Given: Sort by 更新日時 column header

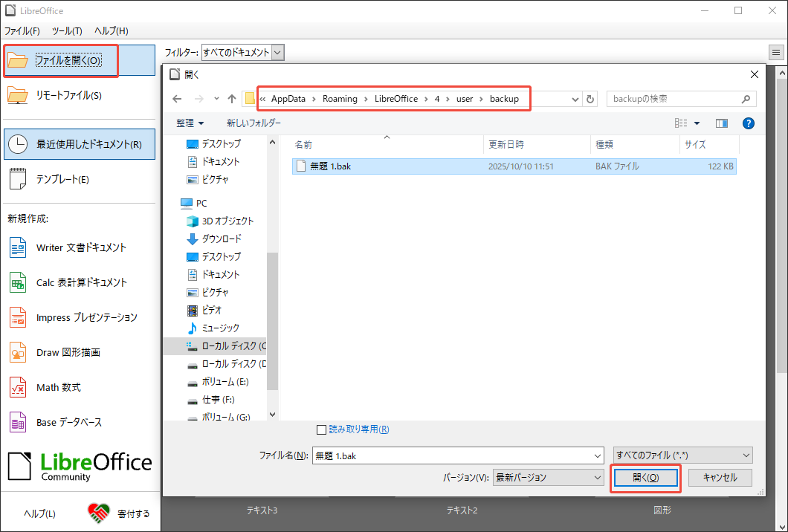Looking at the screenshot, I should 536,145.
